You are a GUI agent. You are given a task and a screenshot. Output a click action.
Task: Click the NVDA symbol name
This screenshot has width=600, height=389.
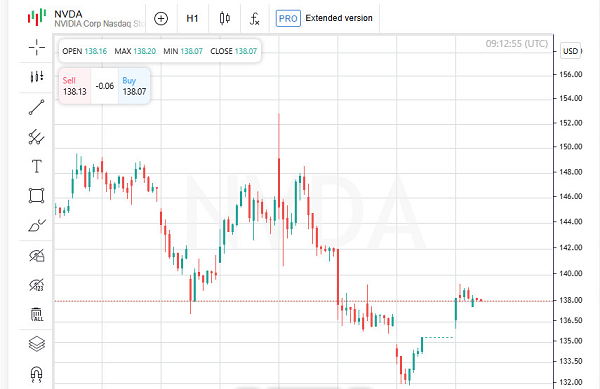tap(68, 14)
